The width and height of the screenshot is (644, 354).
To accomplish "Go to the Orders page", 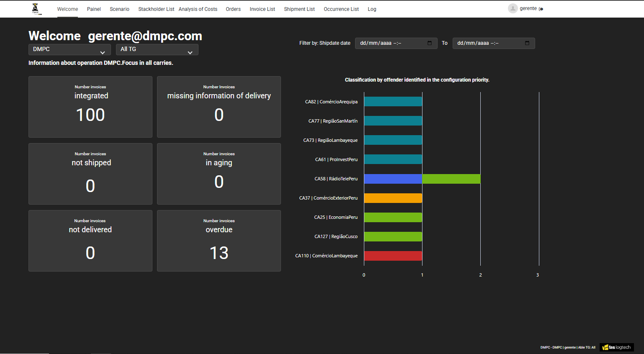I will point(233,9).
